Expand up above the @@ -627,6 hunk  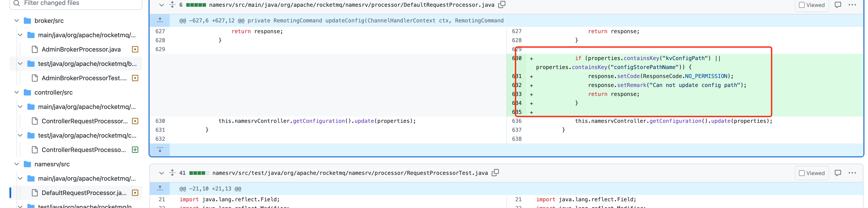tap(160, 21)
